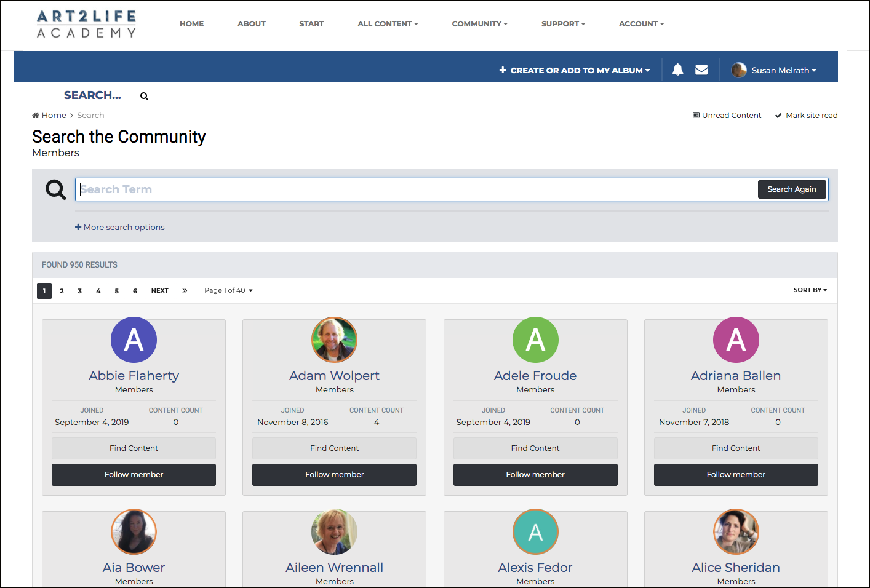Click the Art2Life Academy logo
870x588 pixels.
click(x=86, y=24)
